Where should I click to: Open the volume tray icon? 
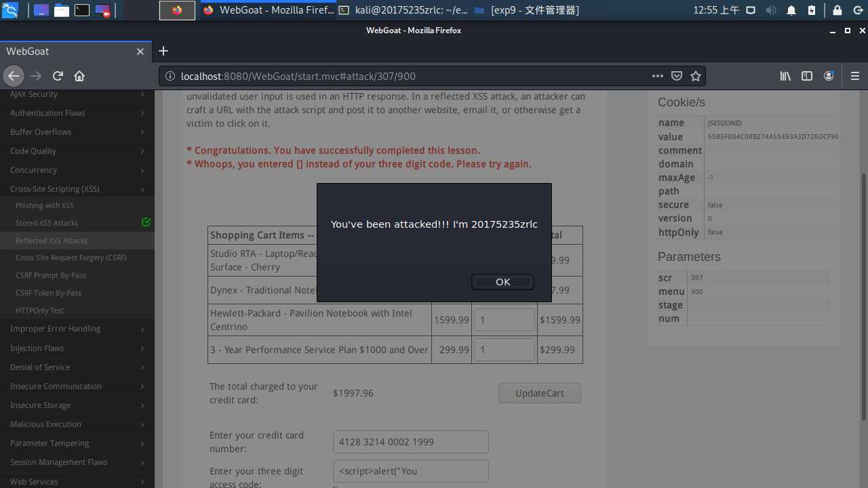771,10
